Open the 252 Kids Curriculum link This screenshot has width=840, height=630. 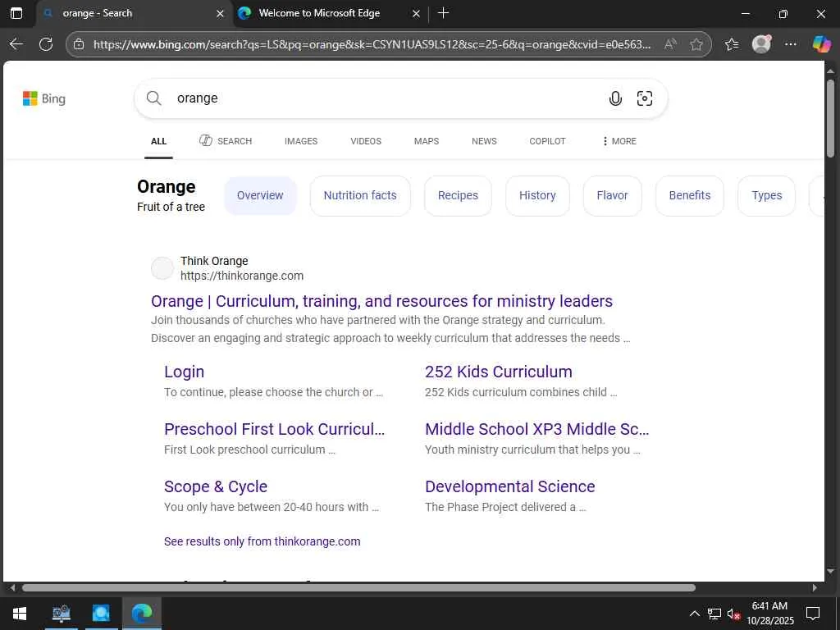click(498, 372)
